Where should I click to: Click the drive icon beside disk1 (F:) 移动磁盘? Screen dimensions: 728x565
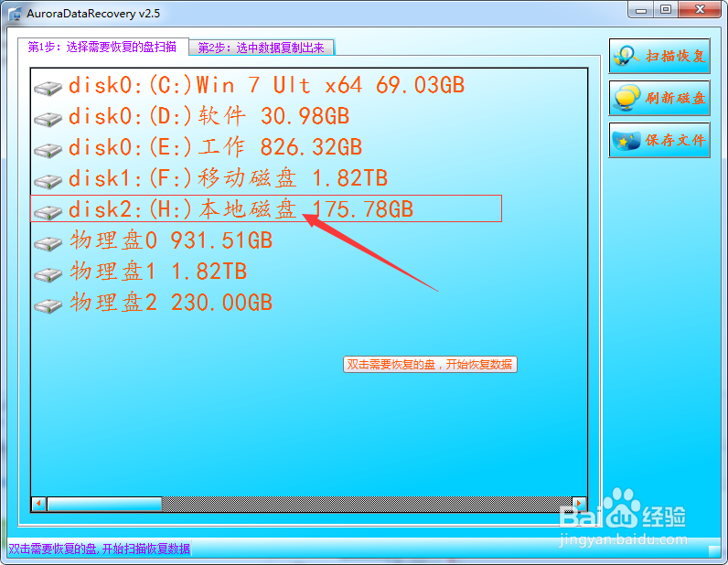coord(48,181)
